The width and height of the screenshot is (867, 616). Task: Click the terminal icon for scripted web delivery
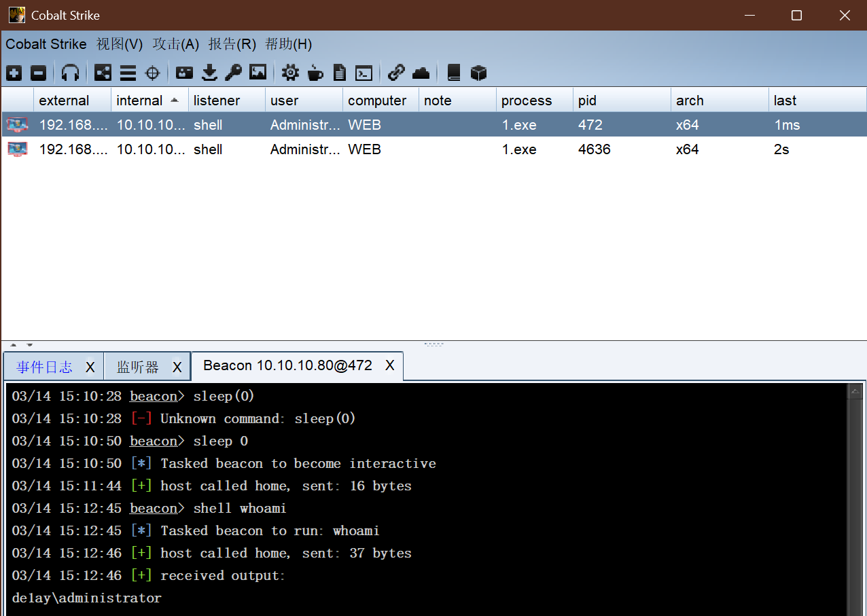click(x=364, y=73)
